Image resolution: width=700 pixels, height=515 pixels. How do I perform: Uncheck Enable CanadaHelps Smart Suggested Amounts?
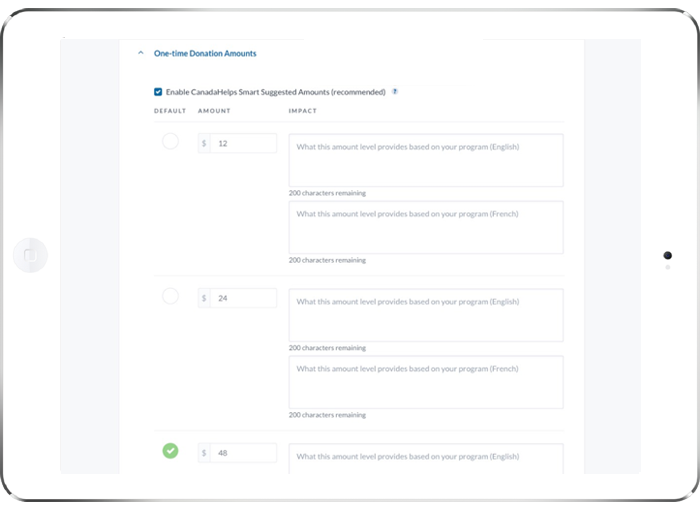pyautogui.click(x=158, y=92)
